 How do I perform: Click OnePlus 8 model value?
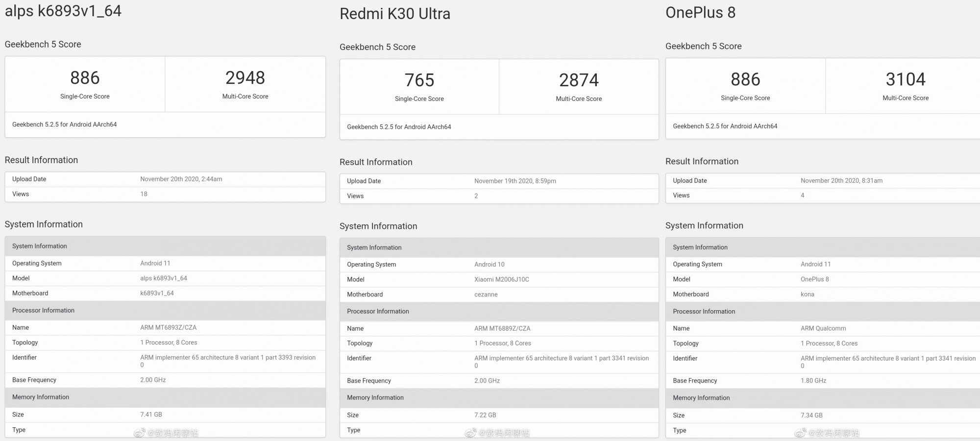[x=814, y=279]
